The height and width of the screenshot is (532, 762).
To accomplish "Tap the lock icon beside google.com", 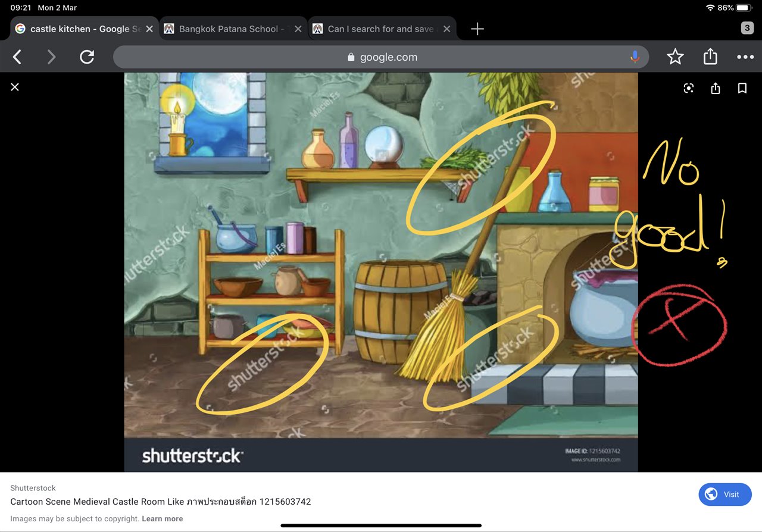I will [x=351, y=57].
